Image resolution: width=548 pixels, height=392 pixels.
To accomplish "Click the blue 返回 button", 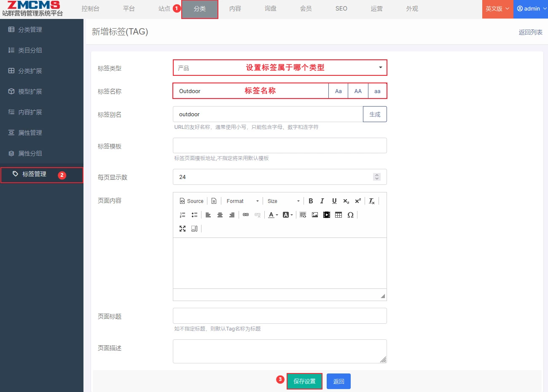I will point(338,381).
